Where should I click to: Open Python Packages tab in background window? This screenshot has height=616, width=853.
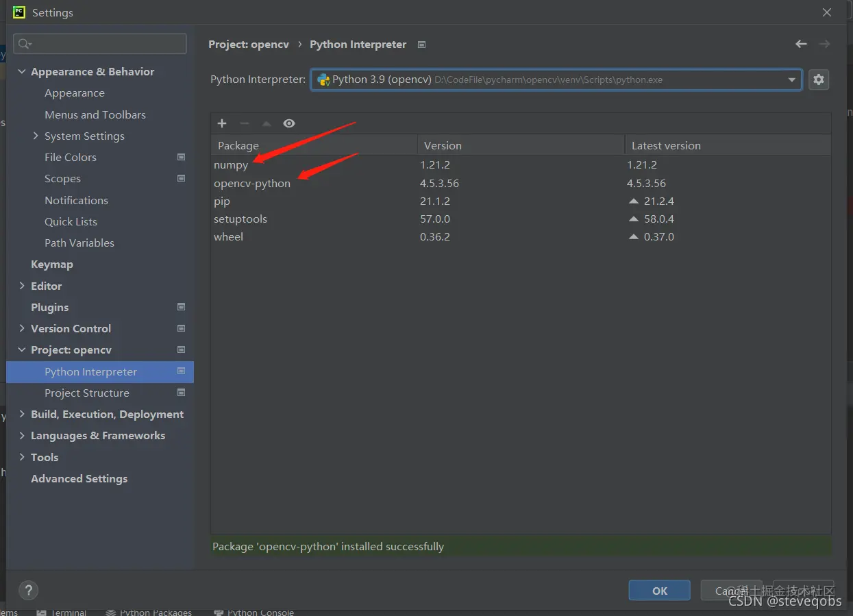pos(149,612)
